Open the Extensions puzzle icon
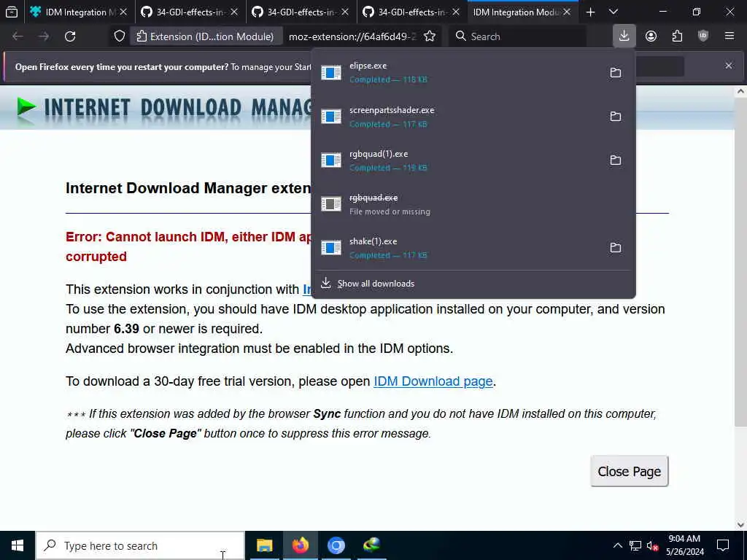This screenshot has width=747, height=560. tap(677, 36)
